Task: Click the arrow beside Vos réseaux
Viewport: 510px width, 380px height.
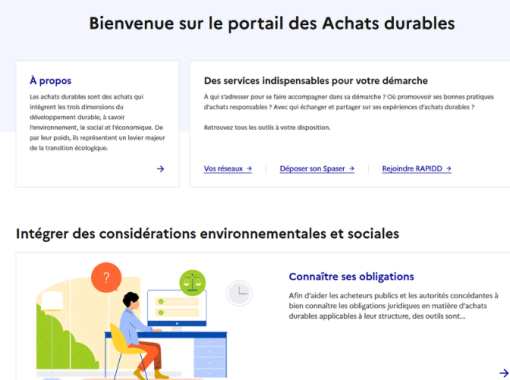Action: (x=249, y=169)
